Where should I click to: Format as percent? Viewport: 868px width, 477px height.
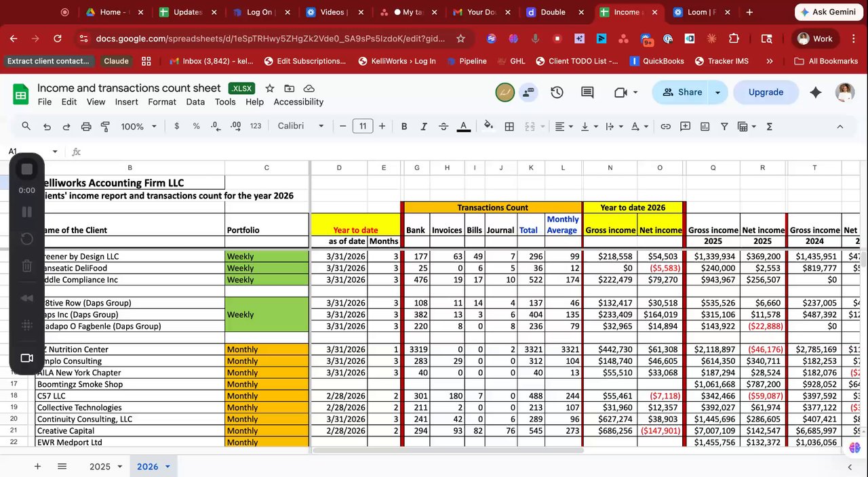[x=196, y=126]
